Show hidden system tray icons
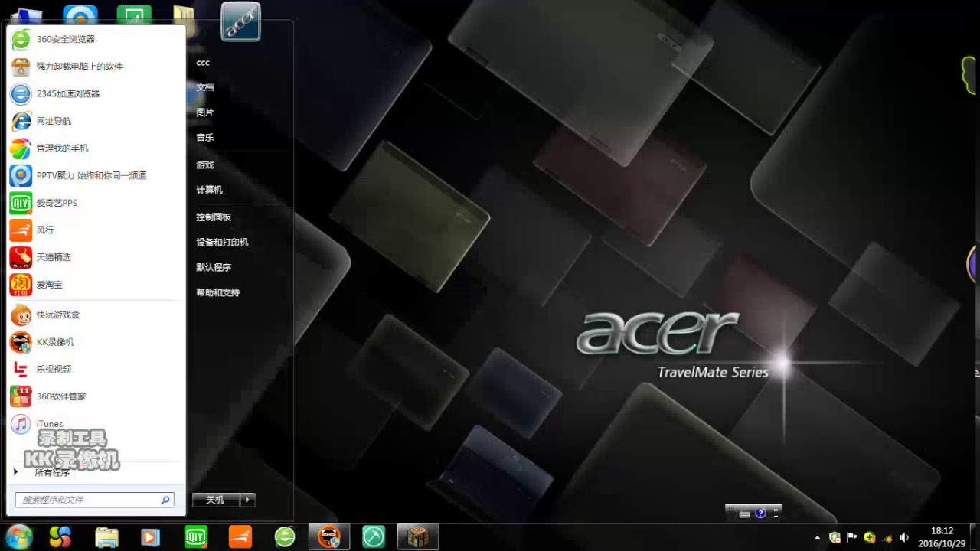980x551 pixels. point(817,538)
